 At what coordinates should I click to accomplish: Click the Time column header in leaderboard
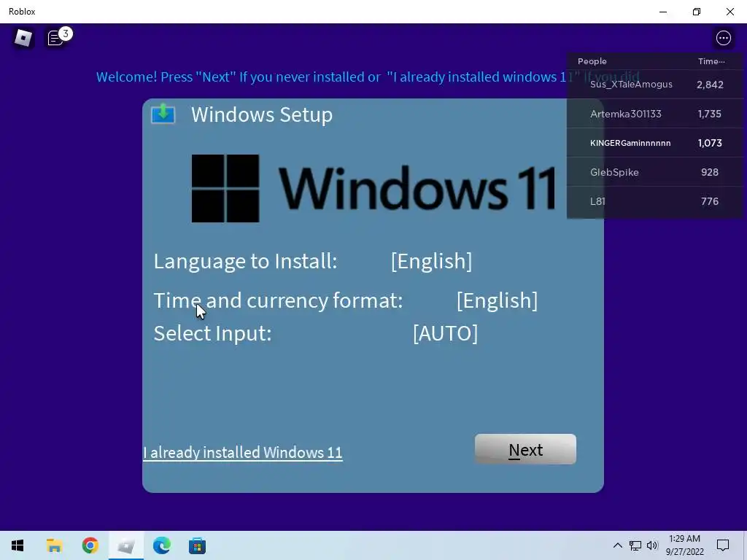(x=711, y=61)
